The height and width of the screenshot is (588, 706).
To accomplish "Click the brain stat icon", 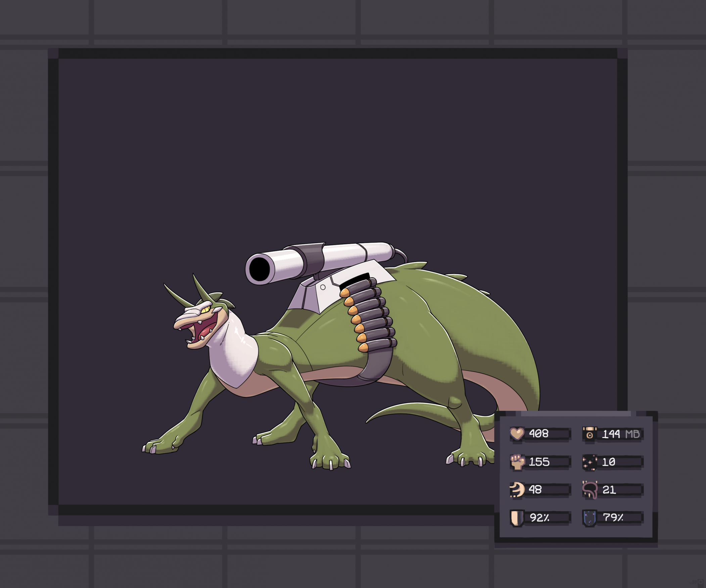I will 590,490.
